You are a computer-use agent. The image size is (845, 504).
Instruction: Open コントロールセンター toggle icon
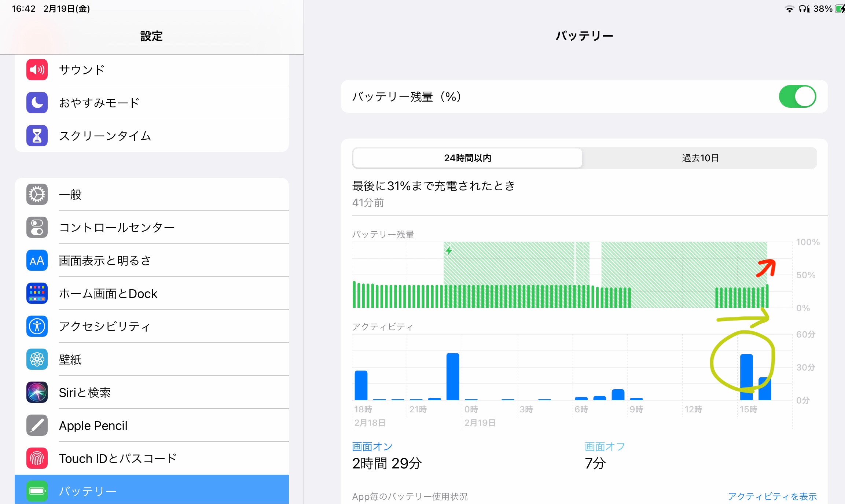[x=37, y=227]
